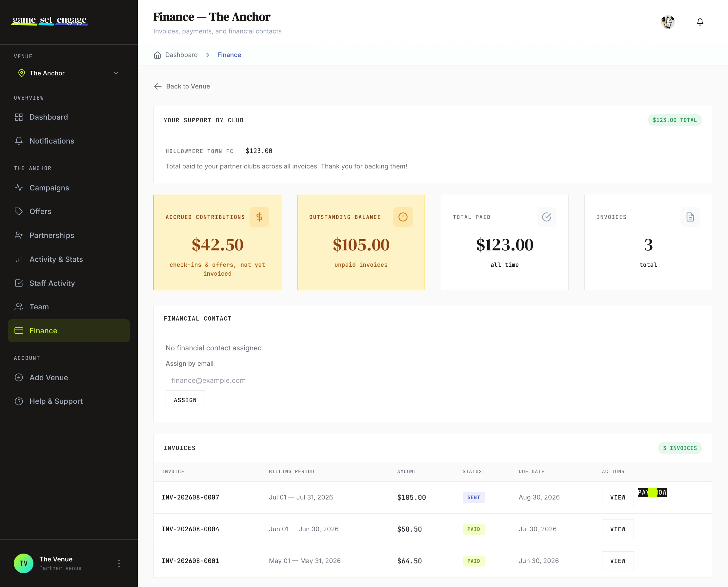
Task: Click due date Aug 30, 2026
Action: [x=539, y=497]
